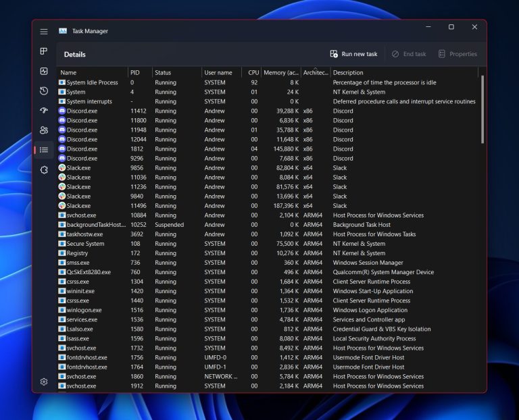
Task: Sort by the Memory column header
Action: click(x=280, y=72)
